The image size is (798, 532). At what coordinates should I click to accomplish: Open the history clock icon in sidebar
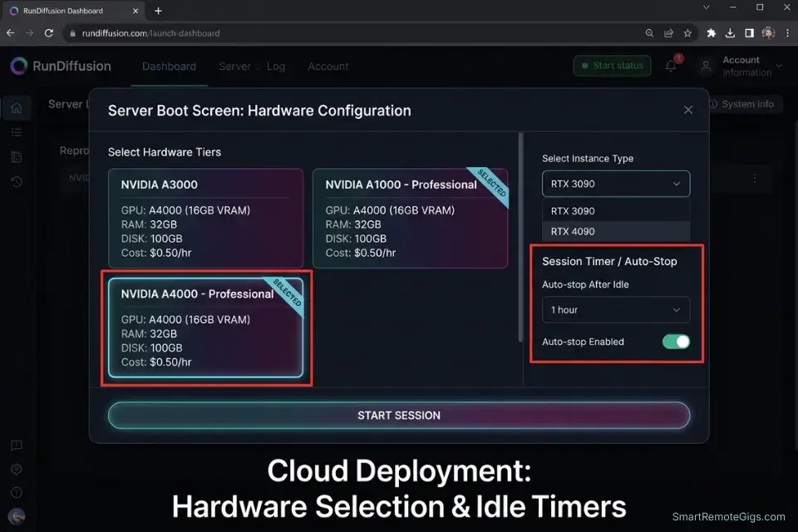17,182
